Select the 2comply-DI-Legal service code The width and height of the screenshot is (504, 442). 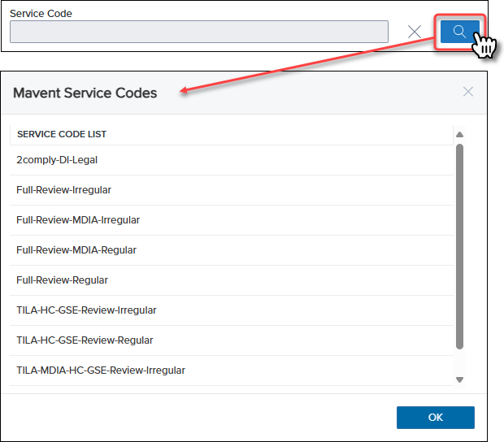click(232, 160)
